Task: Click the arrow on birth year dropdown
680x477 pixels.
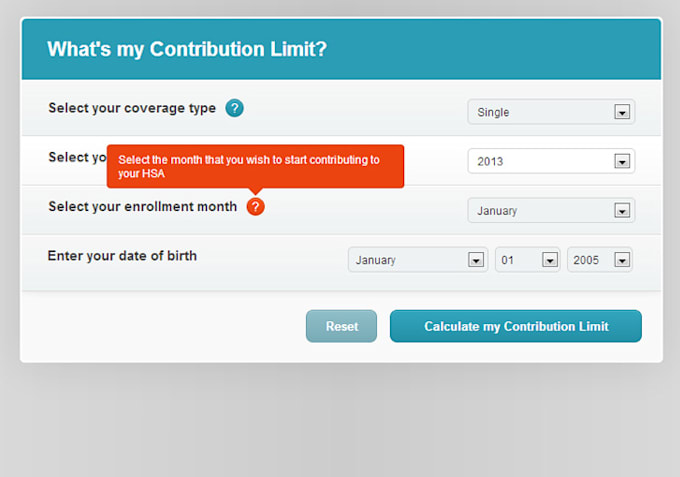Action: pyautogui.click(x=622, y=260)
